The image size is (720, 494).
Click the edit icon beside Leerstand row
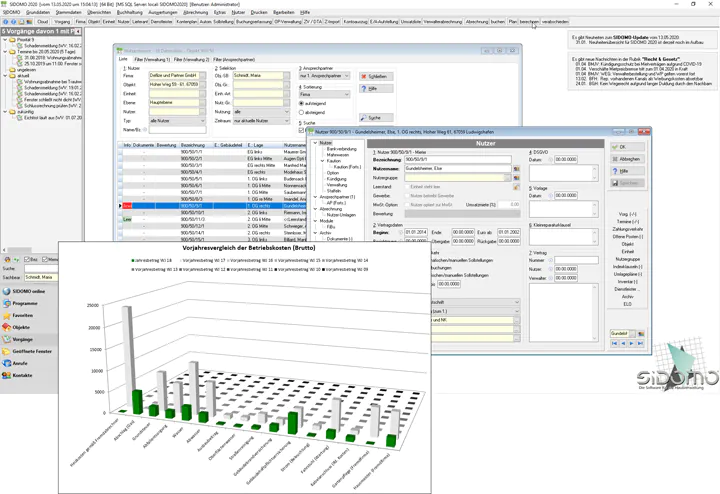517,187
